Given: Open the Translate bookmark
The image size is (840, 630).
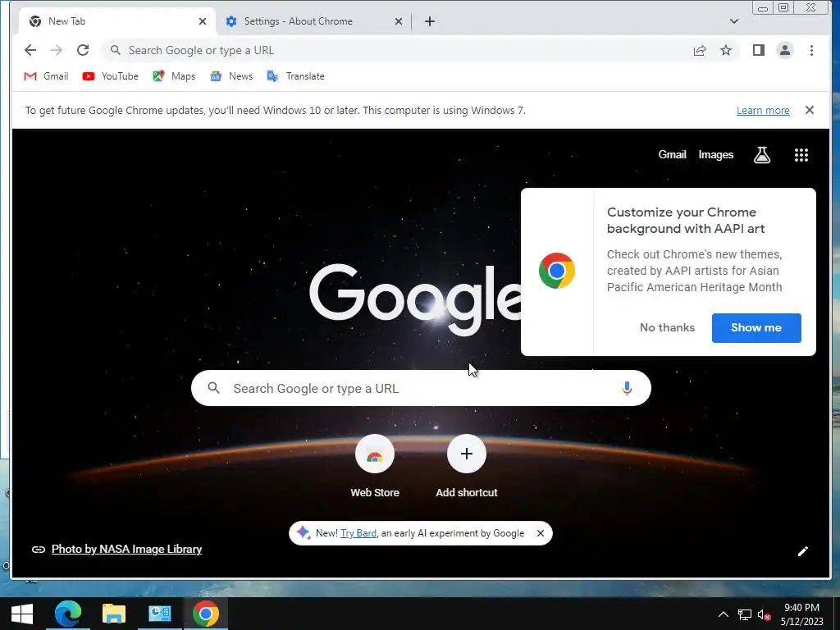Looking at the screenshot, I should (x=295, y=76).
